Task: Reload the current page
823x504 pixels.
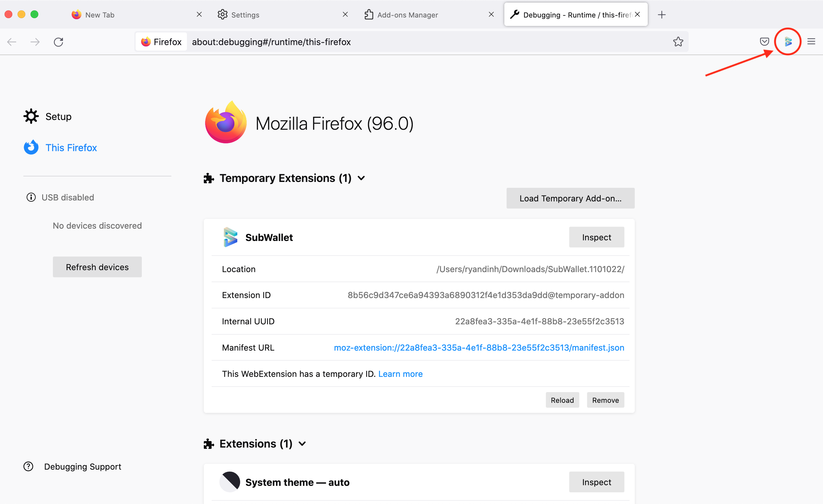Action: [x=58, y=42]
